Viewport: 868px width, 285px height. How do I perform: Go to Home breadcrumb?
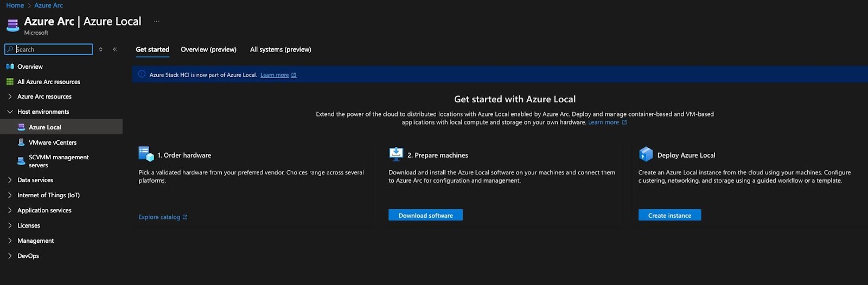click(15, 5)
